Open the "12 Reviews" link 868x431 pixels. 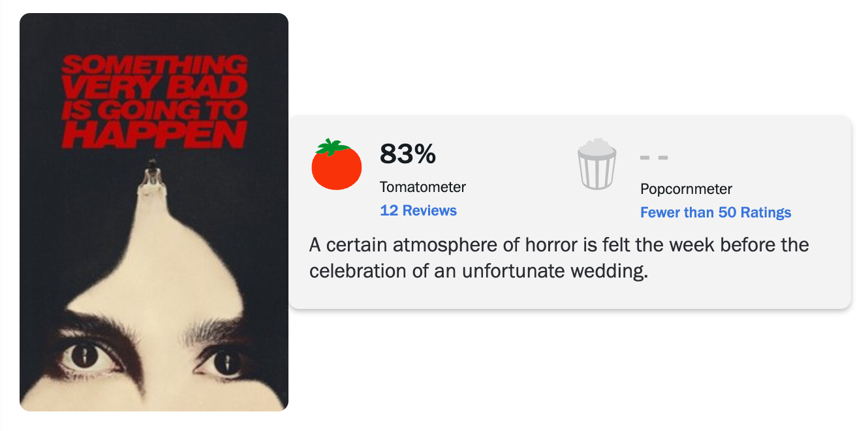point(418,210)
